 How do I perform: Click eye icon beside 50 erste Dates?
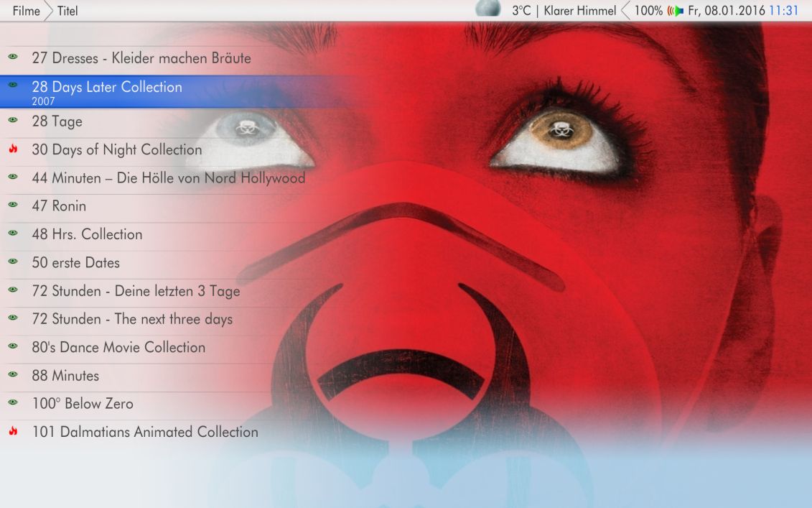pos(13,261)
